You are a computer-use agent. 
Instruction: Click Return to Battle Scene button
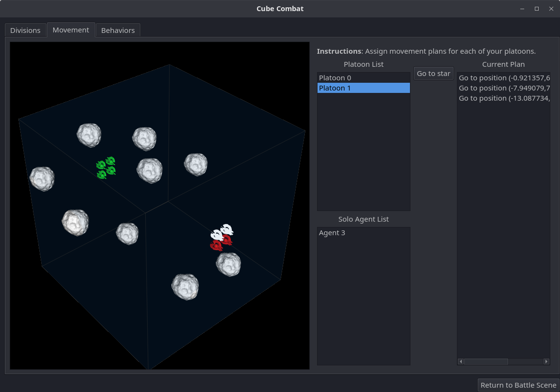pos(518,385)
